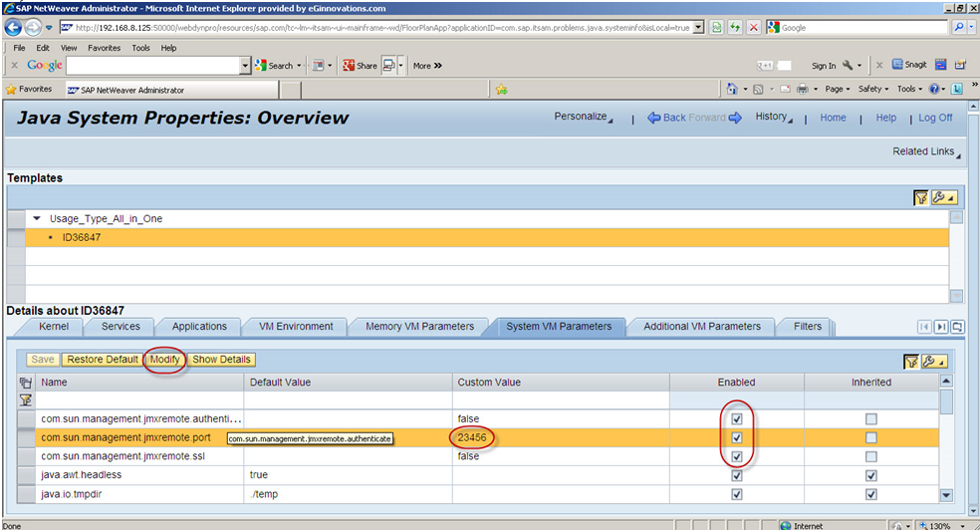Click the SAP Home link
This screenshot has height=530, width=980.
(833, 118)
